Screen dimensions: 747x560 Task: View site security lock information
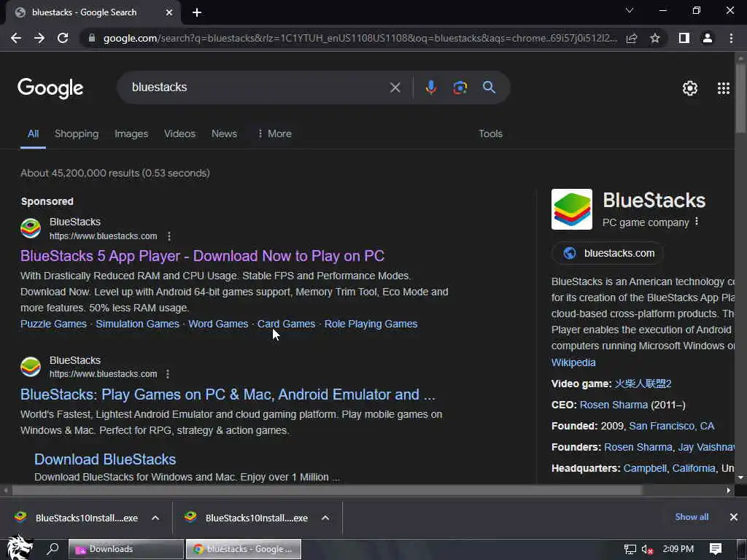92,38
